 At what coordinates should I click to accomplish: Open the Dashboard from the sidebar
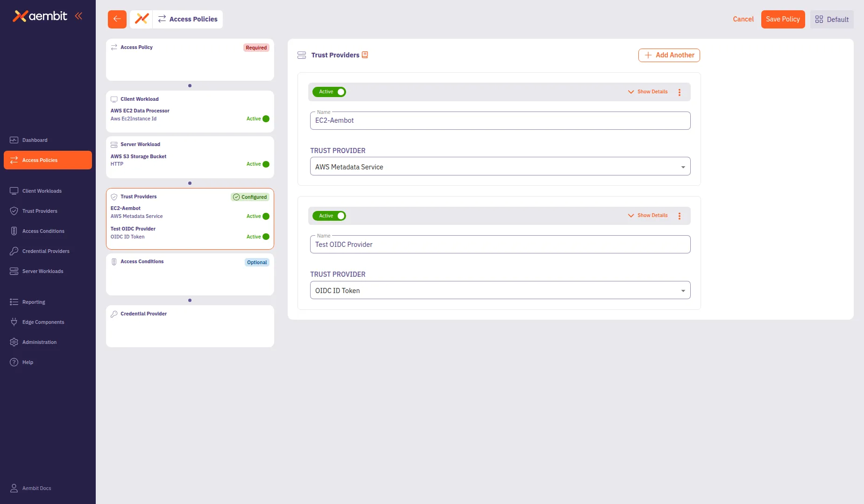[x=35, y=140]
